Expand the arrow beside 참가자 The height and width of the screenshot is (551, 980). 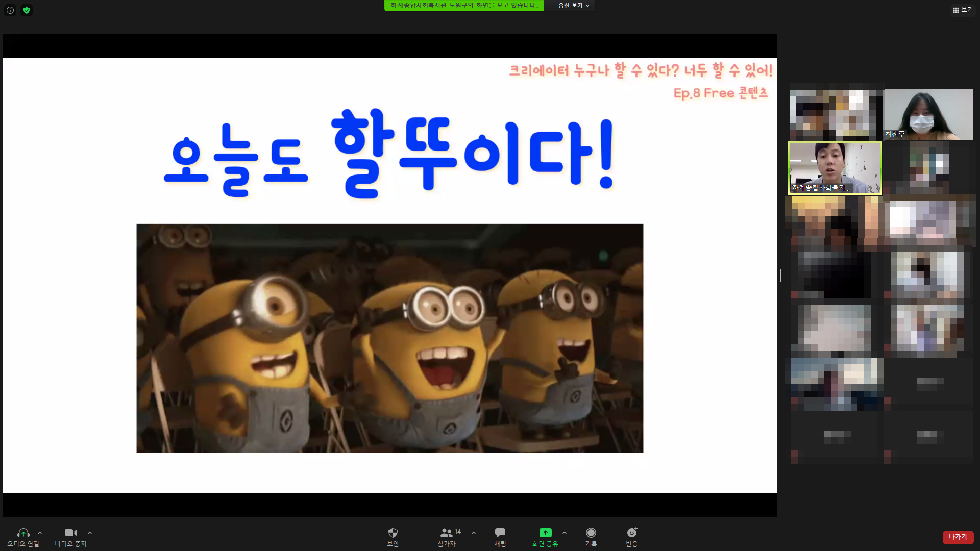(x=474, y=533)
